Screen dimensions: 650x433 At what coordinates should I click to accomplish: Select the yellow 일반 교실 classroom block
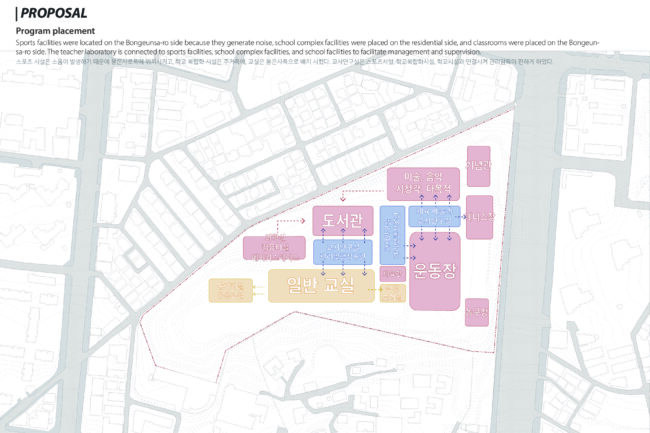pyautogui.click(x=321, y=285)
